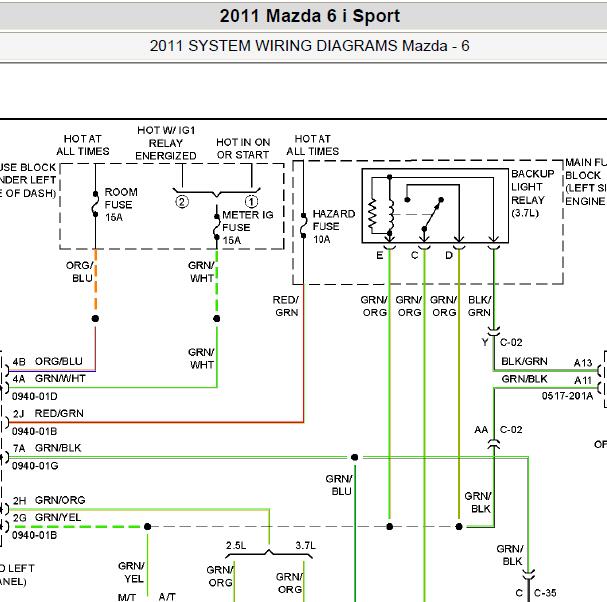Click the "GRN/BLU" wire color label
Screen dimensions: 607x602
tap(339, 485)
